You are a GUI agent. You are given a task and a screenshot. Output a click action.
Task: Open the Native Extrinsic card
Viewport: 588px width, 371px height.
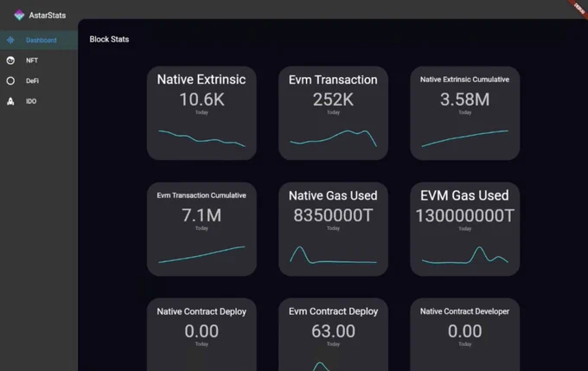tap(201, 113)
